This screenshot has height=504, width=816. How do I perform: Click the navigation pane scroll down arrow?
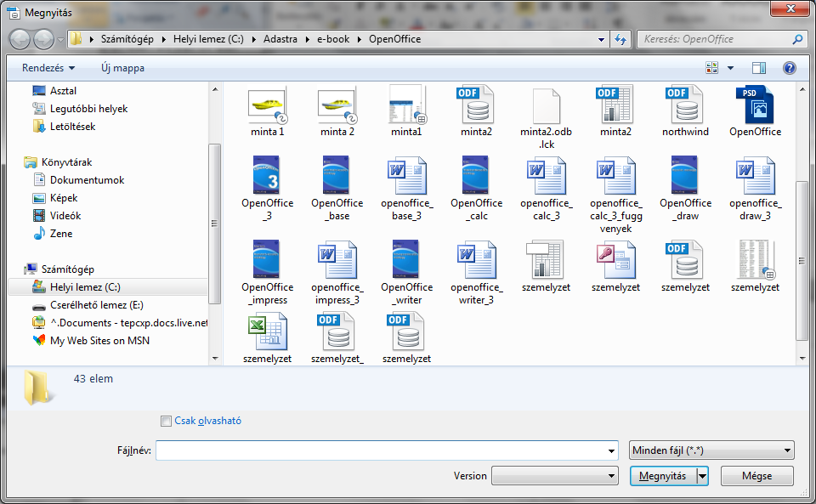[215, 359]
